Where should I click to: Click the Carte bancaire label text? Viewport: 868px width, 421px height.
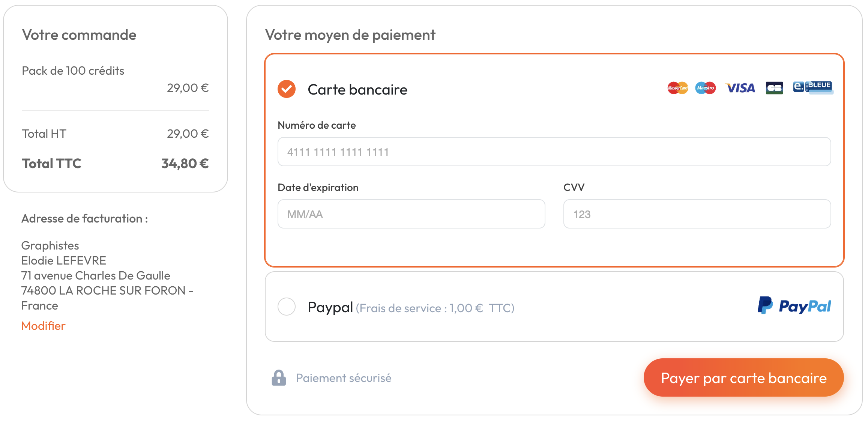(x=357, y=90)
